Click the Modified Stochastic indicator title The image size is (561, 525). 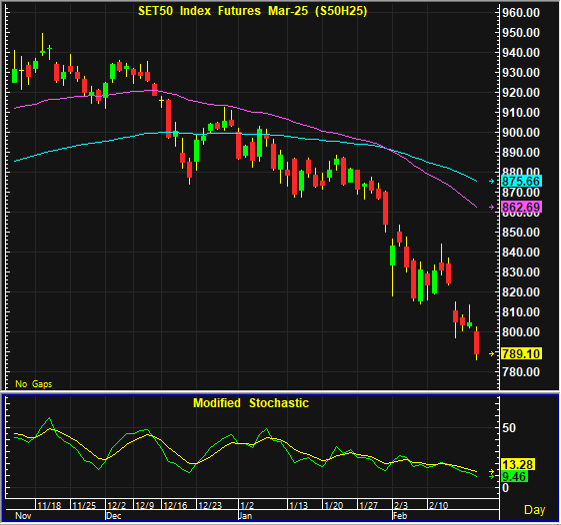point(251,403)
